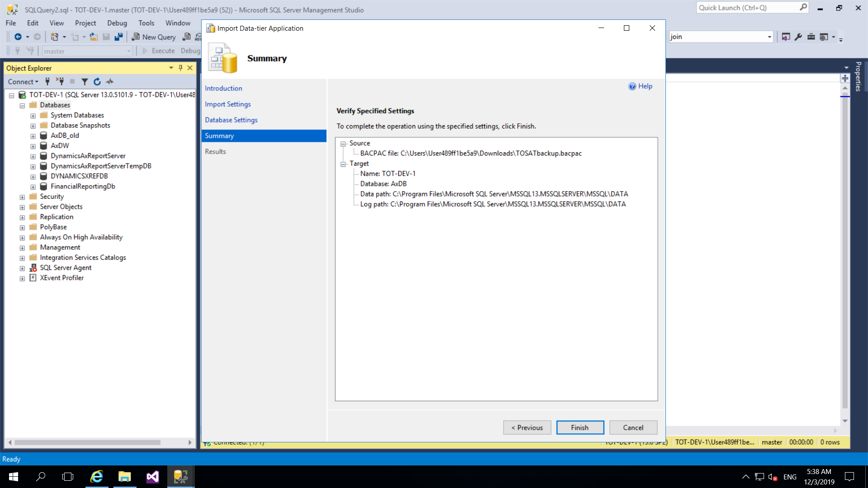The image size is (868, 488).
Task: Go to the Introduction wizard step
Action: [223, 89]
